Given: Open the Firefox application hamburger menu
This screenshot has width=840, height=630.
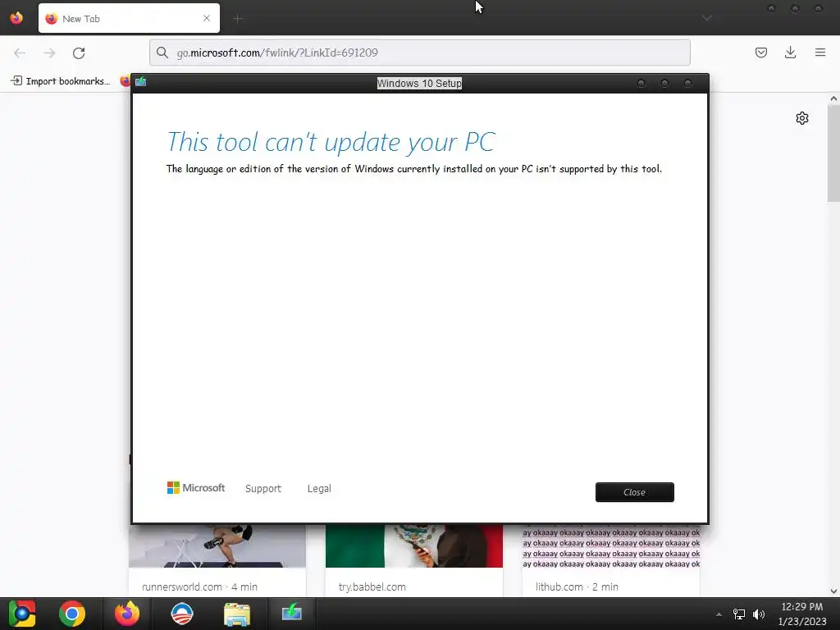Looking at the screenshot, I should point(820,52).
